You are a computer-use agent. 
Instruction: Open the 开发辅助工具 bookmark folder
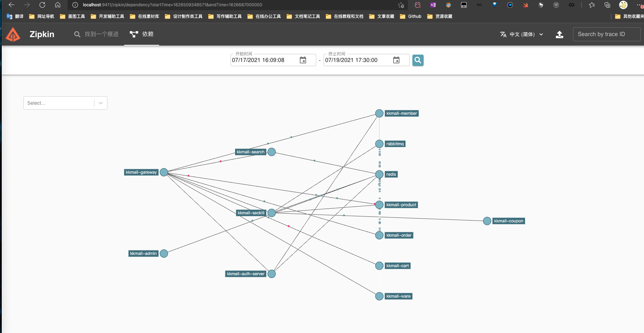coord(107,16)
